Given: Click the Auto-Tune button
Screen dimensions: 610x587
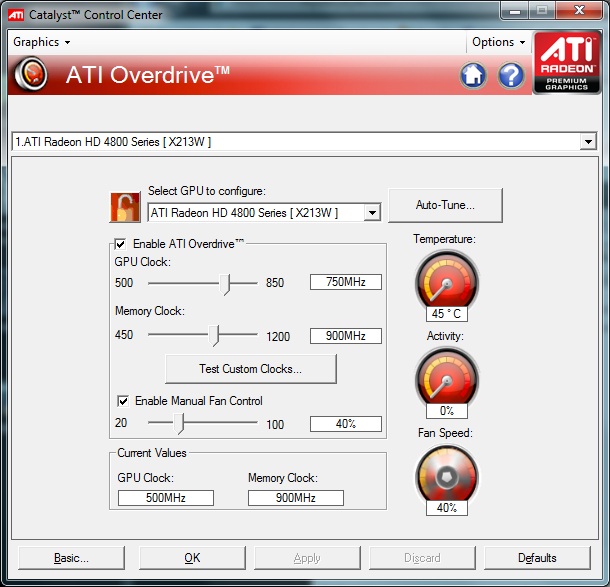Looking at the screenshot, I should click(445, 205).
